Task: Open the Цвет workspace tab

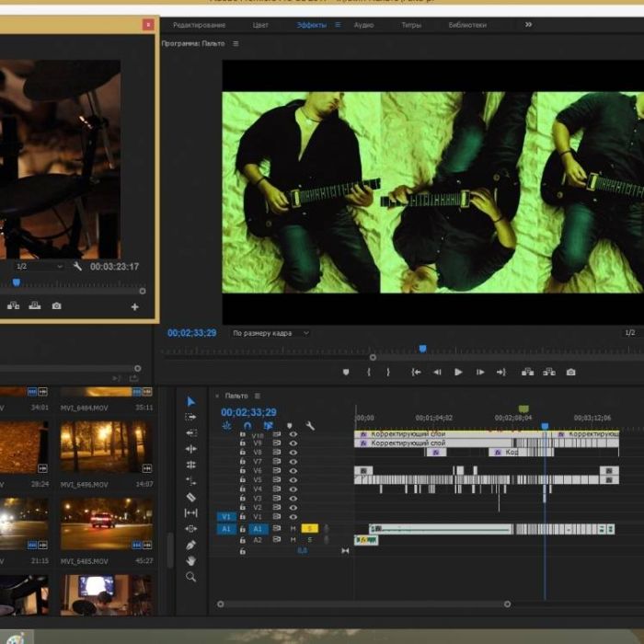Action: [x=260, y=25]
